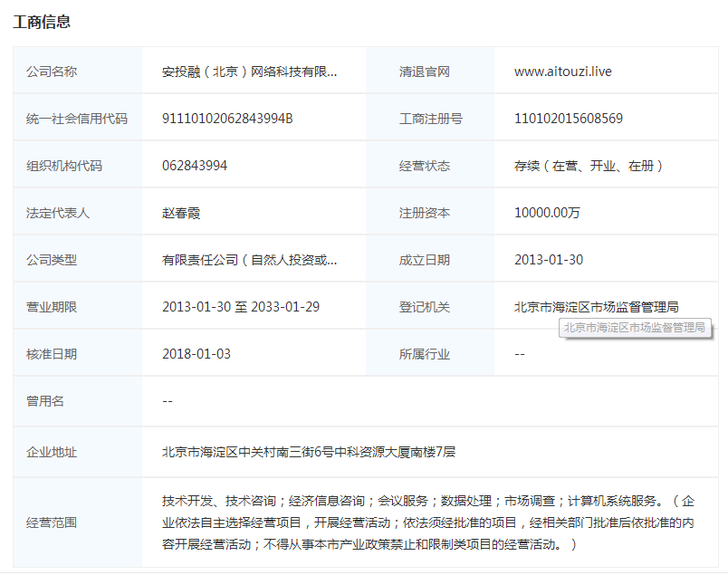
Task: Select the 法定代表人 label
Action: (x=58, y=213)
